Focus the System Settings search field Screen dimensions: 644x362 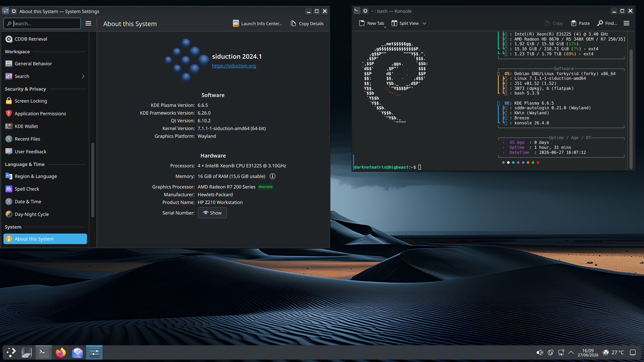click(42, 23)
